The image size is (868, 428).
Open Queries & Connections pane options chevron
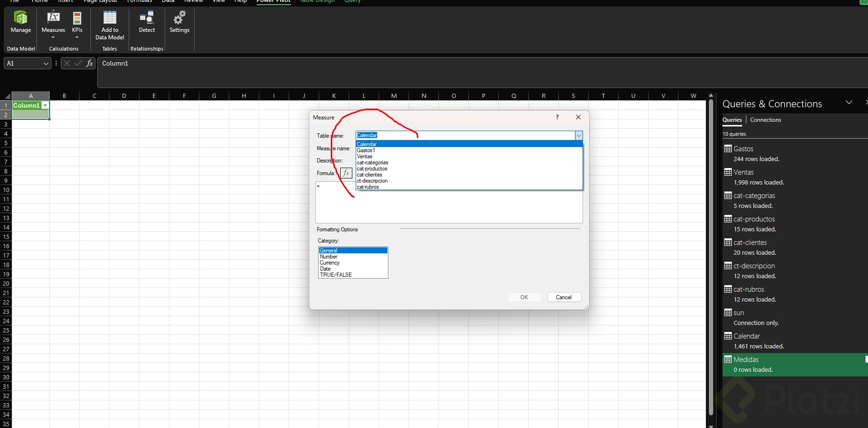click(x=849, y=103)
